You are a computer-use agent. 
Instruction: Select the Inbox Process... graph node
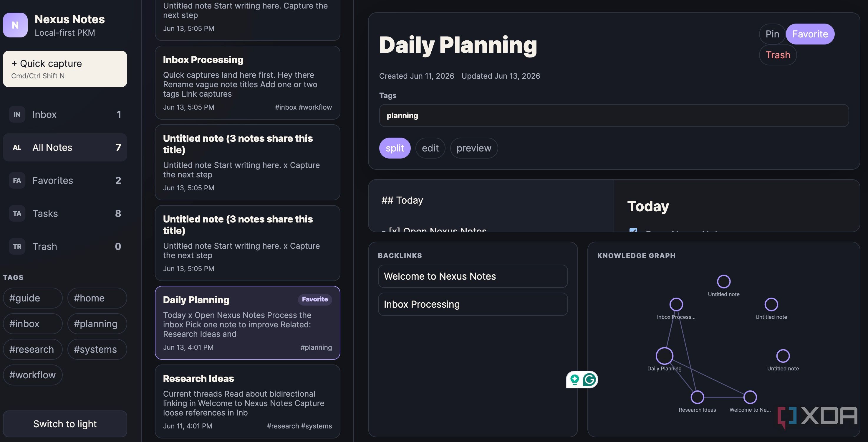tap(676, 304)
